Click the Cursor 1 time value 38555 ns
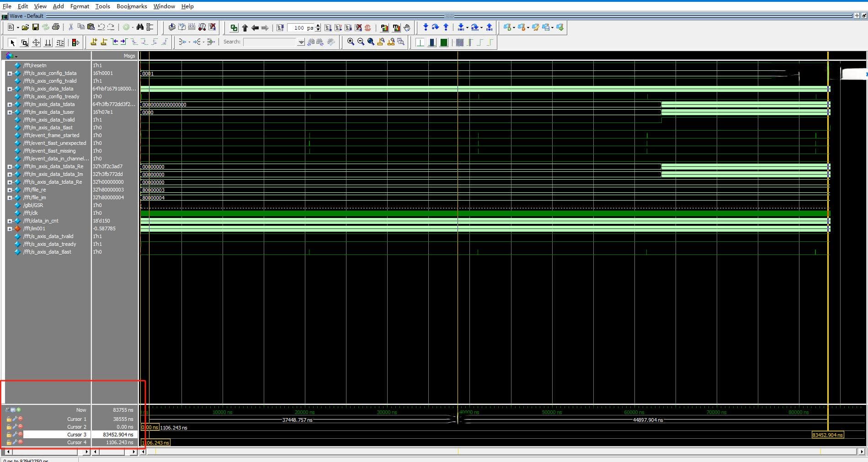The height and width of the screenshot is (462, 868). (123, 419)
